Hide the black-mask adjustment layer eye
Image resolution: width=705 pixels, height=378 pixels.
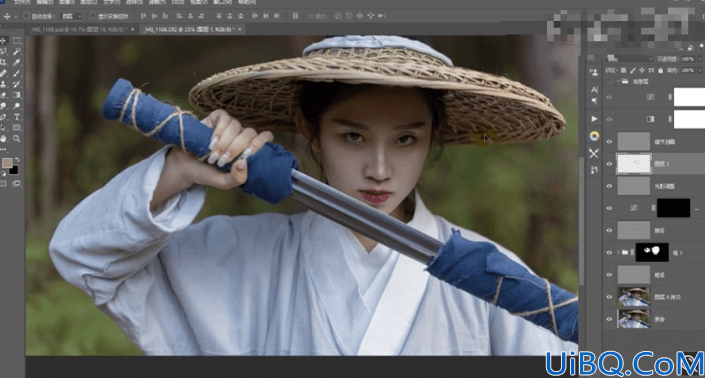pyautogui.click(x=609, y=208)
